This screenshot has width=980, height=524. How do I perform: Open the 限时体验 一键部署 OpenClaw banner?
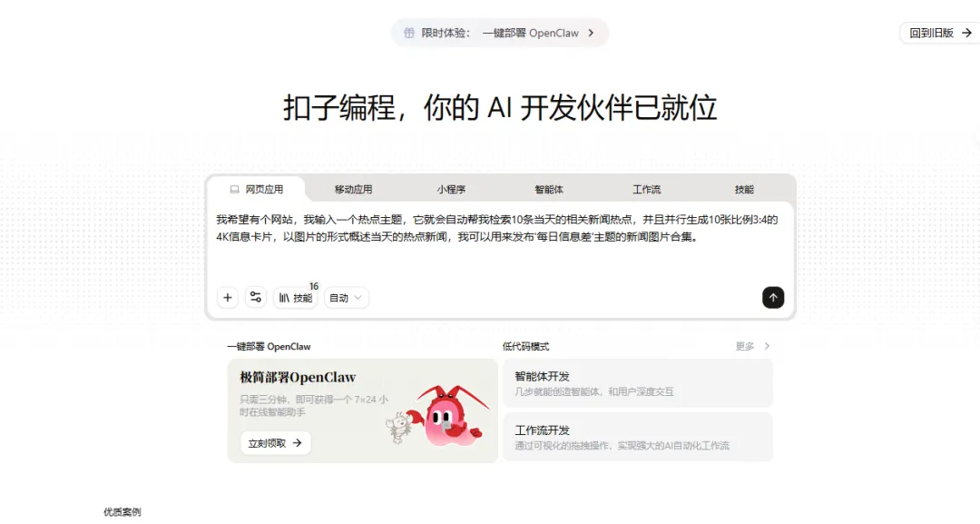click(499, 33)
